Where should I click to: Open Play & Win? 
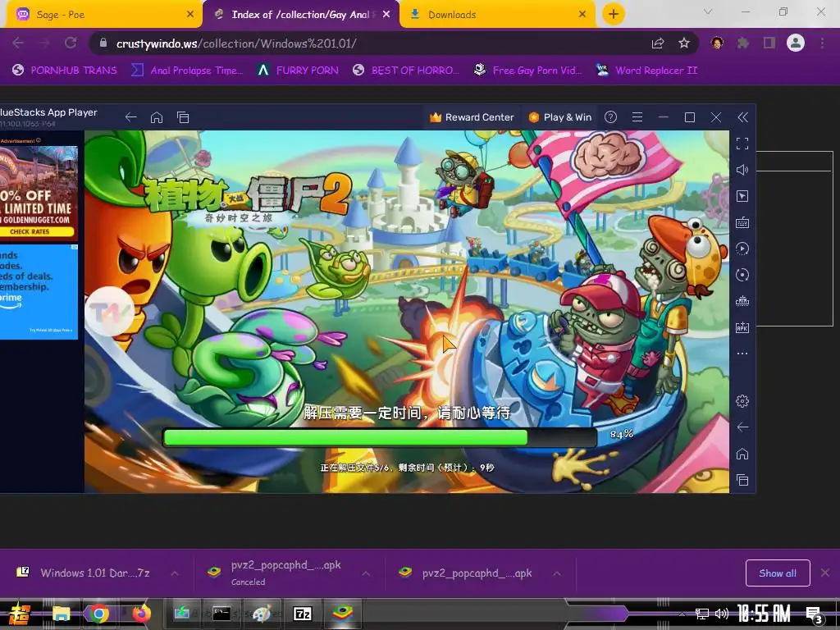point(559,117)
